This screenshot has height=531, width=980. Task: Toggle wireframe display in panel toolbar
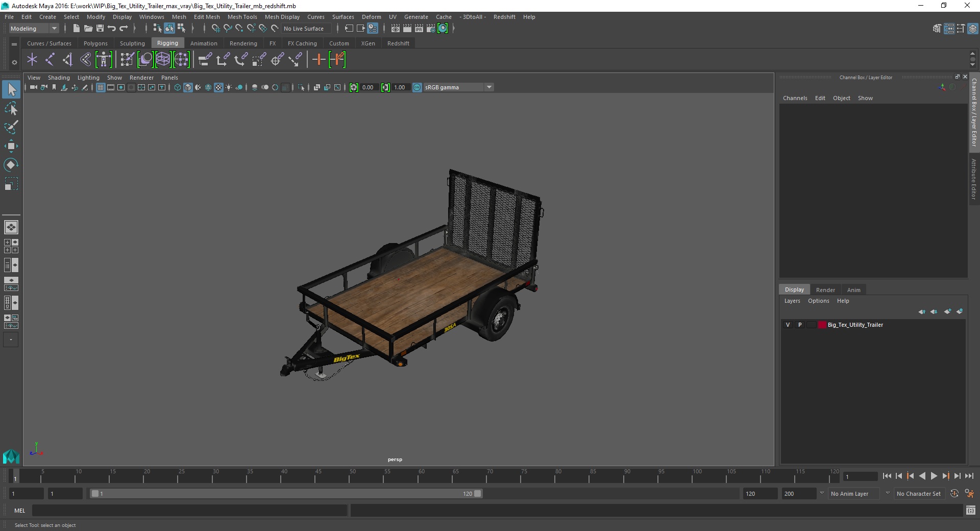point(177,87)
